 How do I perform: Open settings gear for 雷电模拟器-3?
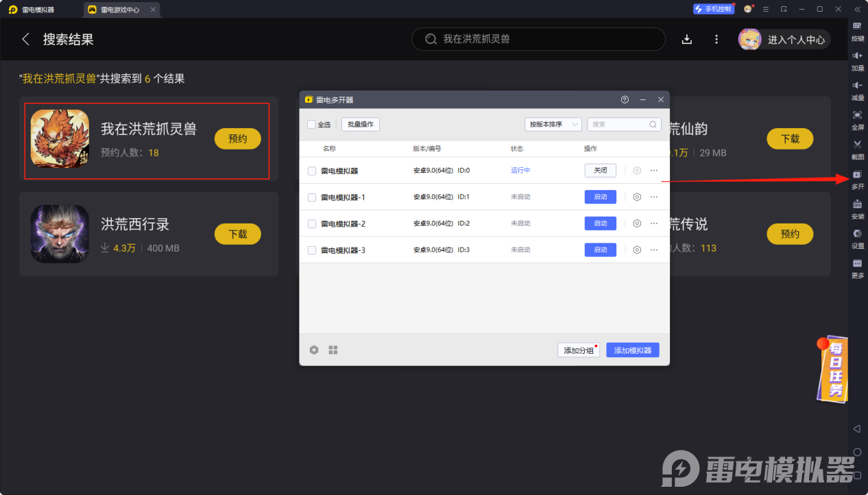637,250
